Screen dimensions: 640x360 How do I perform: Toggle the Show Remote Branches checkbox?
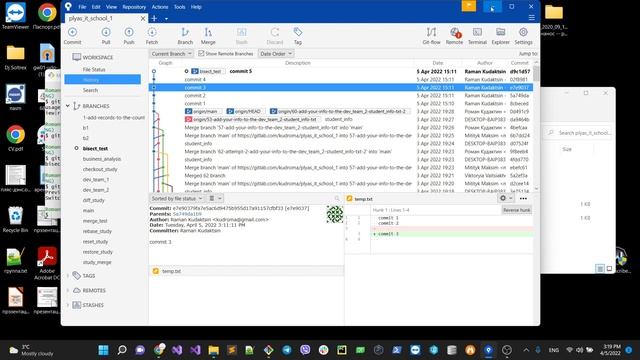tap(201, 53)
